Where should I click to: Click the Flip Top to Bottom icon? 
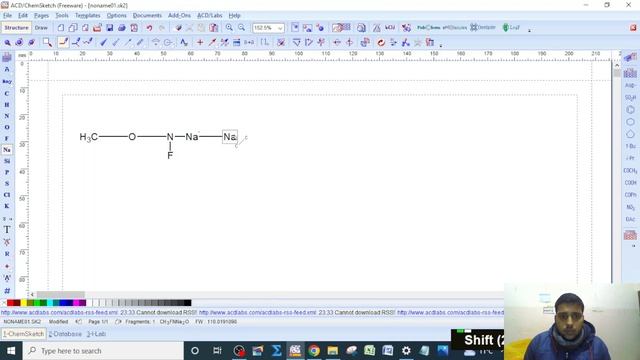pyautogui.click(x=349, y=42)
